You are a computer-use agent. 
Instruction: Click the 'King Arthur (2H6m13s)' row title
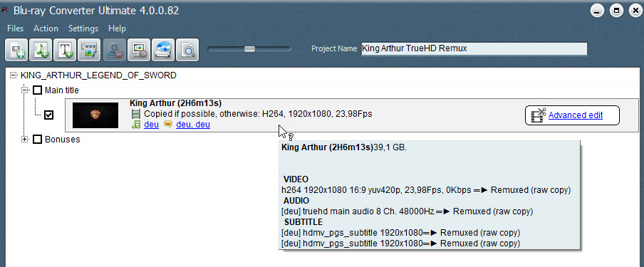[x=176, y=103]
